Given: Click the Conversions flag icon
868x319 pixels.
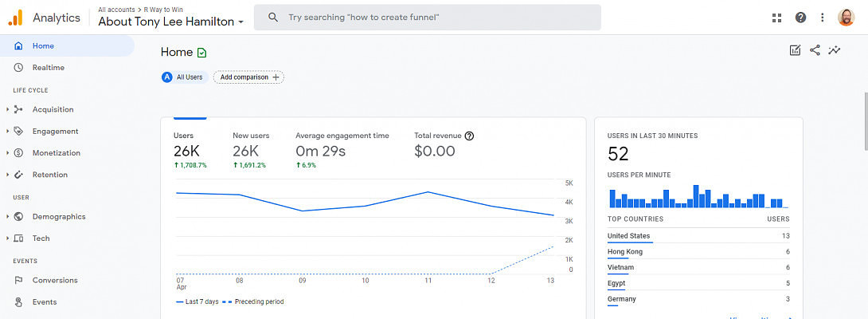Looking at the screenshot, I should pos(18,280).
